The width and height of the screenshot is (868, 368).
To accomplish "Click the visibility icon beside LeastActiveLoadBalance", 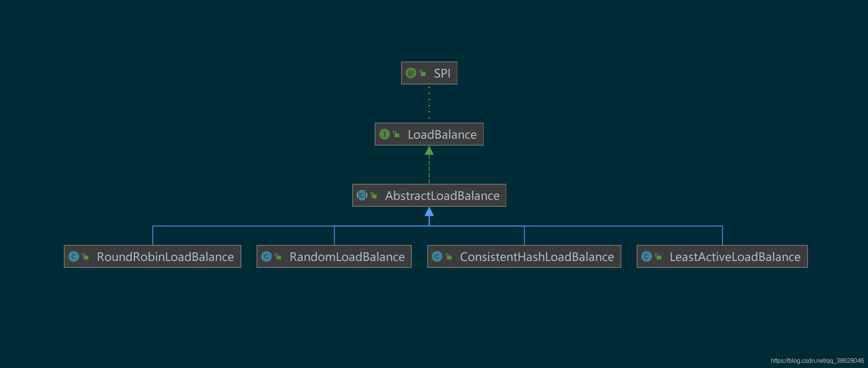I will coord(658,256).
